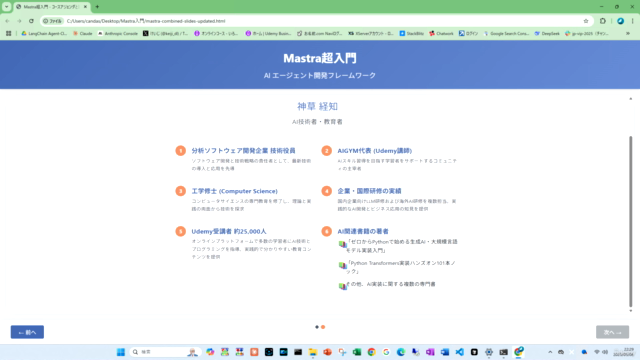Screen dimensions: 640x360
Task: Open the apps grid in bookmarks bar
Action: (8, 33)
